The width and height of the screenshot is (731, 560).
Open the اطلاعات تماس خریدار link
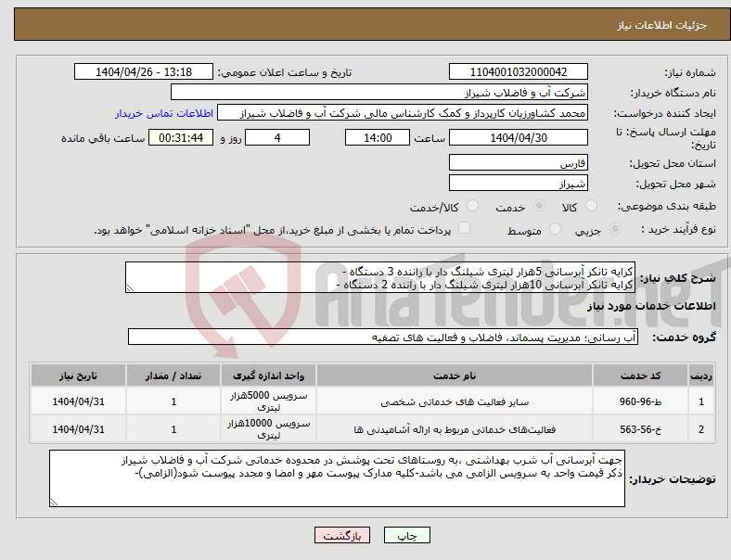(164, 113)
